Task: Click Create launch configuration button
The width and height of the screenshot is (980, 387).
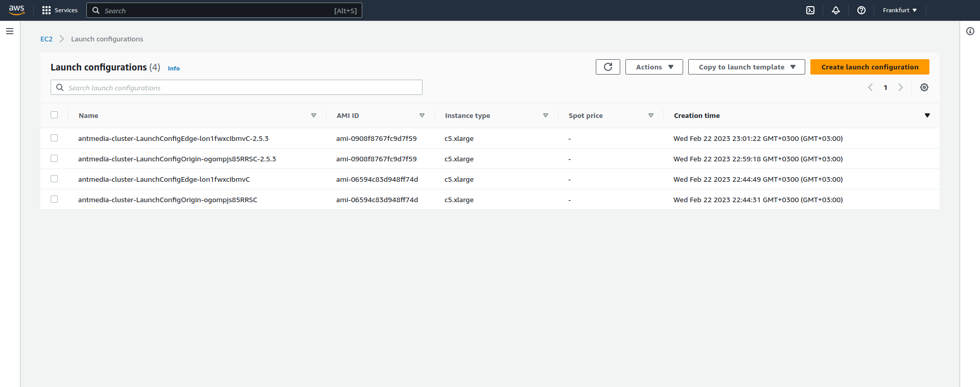Action: [x=870, y=67]
